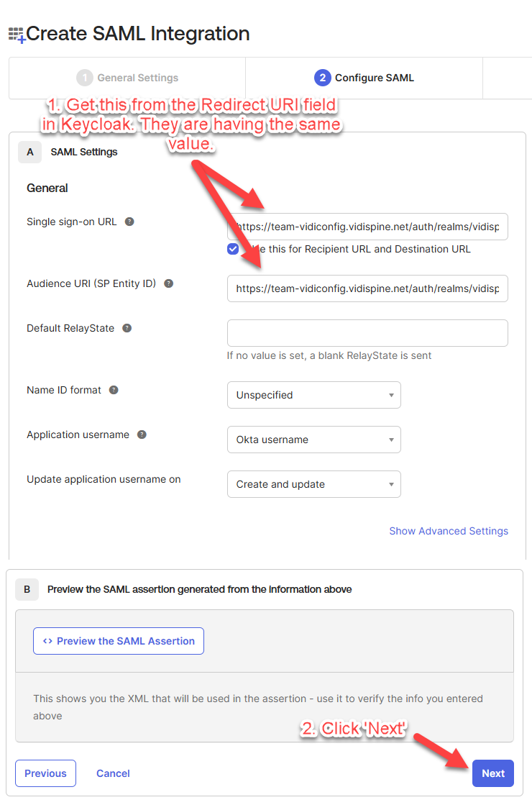Show help for Name ID format

tap(114, 390)
